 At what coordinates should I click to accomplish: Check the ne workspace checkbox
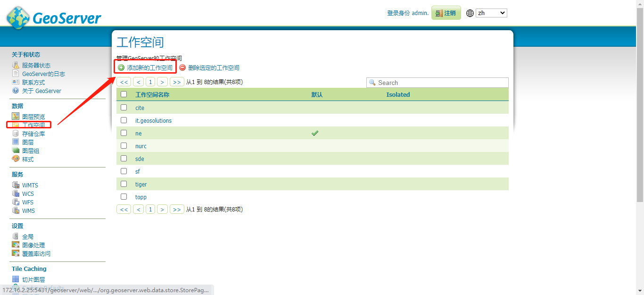coord(124,133)
